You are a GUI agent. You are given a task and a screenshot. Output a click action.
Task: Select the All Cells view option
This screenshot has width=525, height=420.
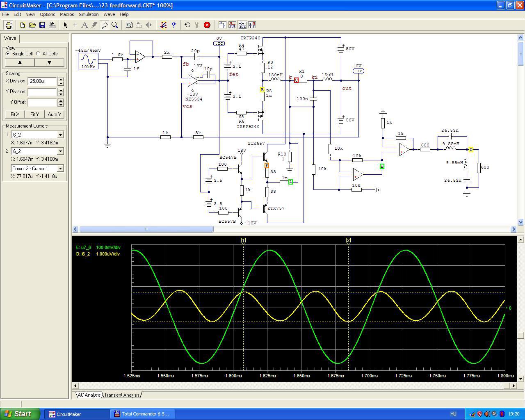click(x=47, y=54)
